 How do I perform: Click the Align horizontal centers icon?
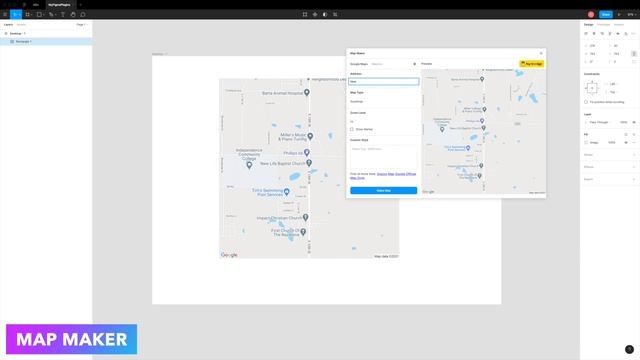coord(594,33)
